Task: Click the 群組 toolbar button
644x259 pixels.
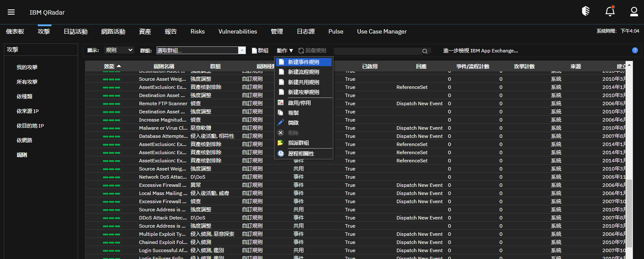Action: [x=260, y=51]
